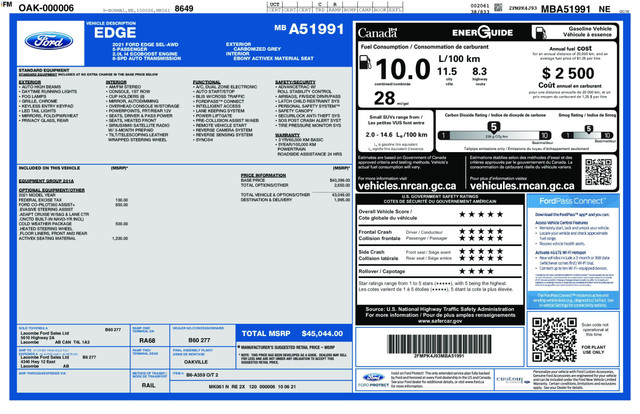Click the Side Crash rating row label
This screenshot has height=414, width=640.
pyautogui.click(x=378, y=255)
